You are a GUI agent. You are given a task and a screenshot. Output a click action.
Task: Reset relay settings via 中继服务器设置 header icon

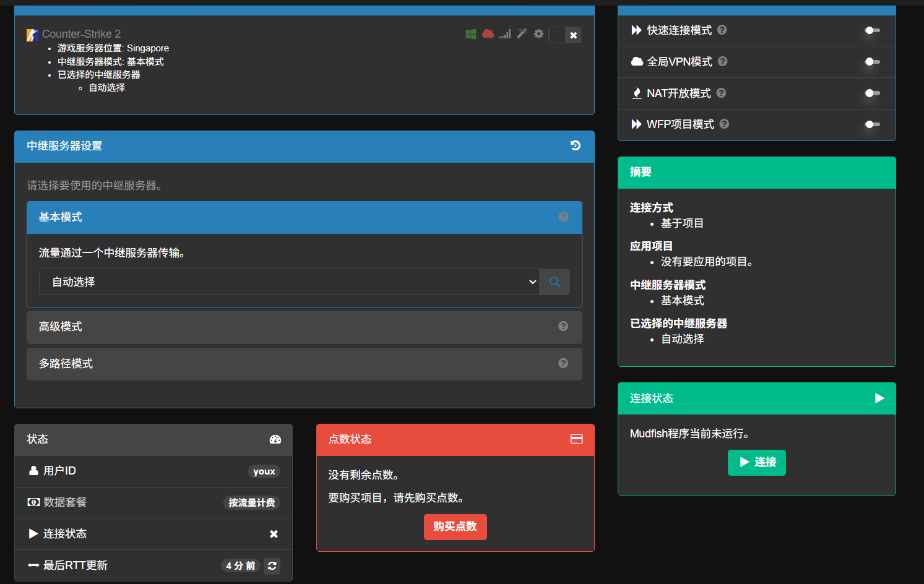[575, 146]
